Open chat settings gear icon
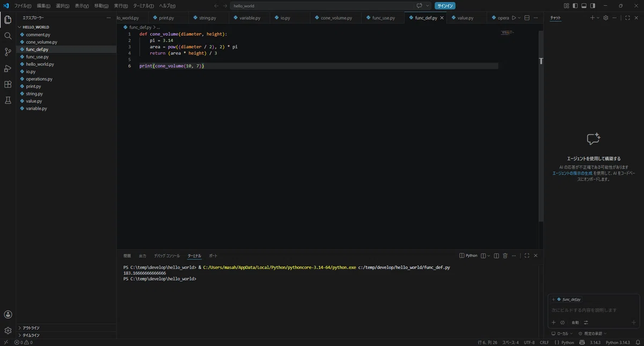 (x=606, y=18)
